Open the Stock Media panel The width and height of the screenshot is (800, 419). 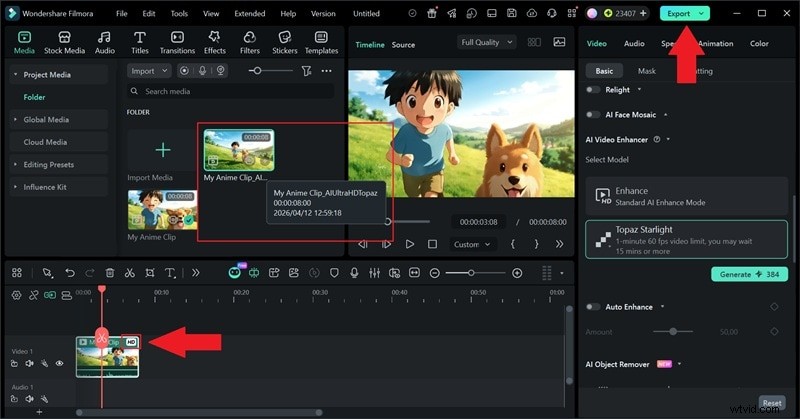(64, 42)
